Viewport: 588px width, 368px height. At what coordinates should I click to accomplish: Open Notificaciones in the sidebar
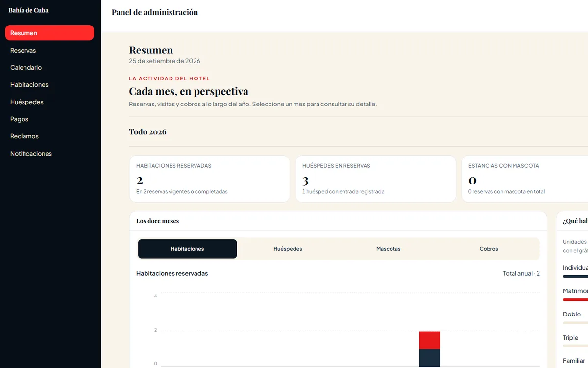(x=49, y=153)
